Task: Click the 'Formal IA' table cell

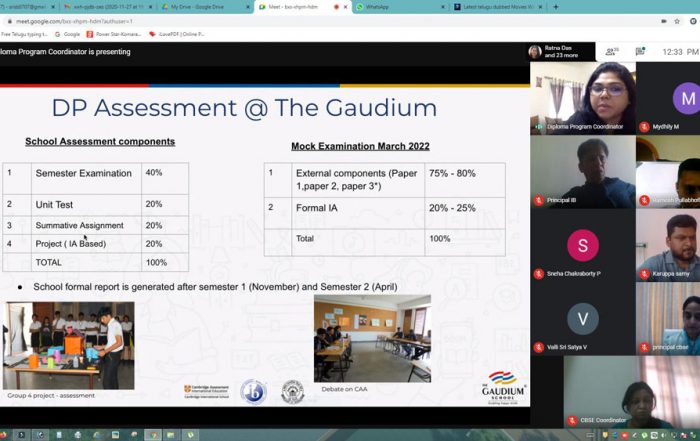Action: [358, 213]
